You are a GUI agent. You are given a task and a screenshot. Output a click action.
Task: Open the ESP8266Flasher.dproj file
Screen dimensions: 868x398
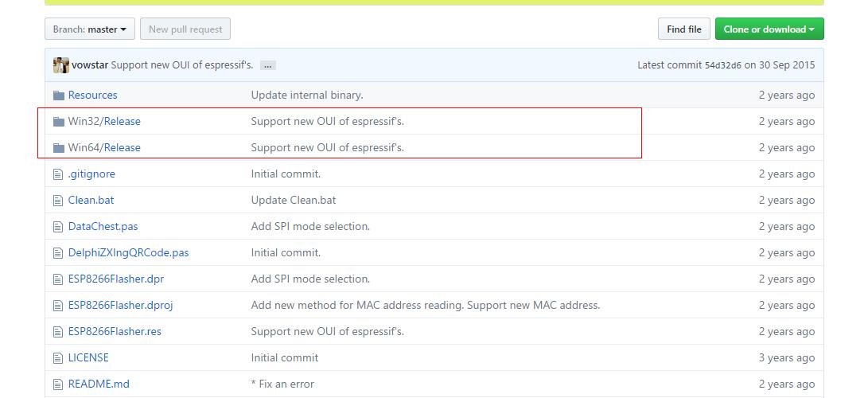[x=121, y=305]
